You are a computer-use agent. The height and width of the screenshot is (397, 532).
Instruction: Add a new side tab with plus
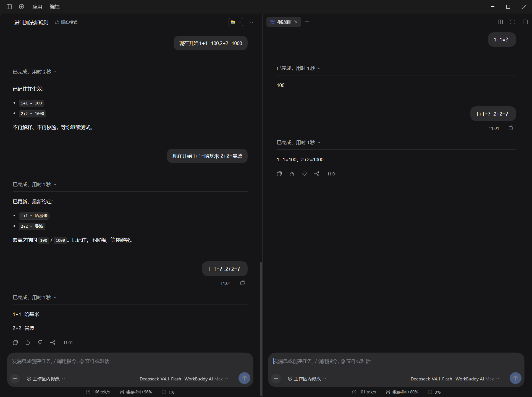[307, 22]
